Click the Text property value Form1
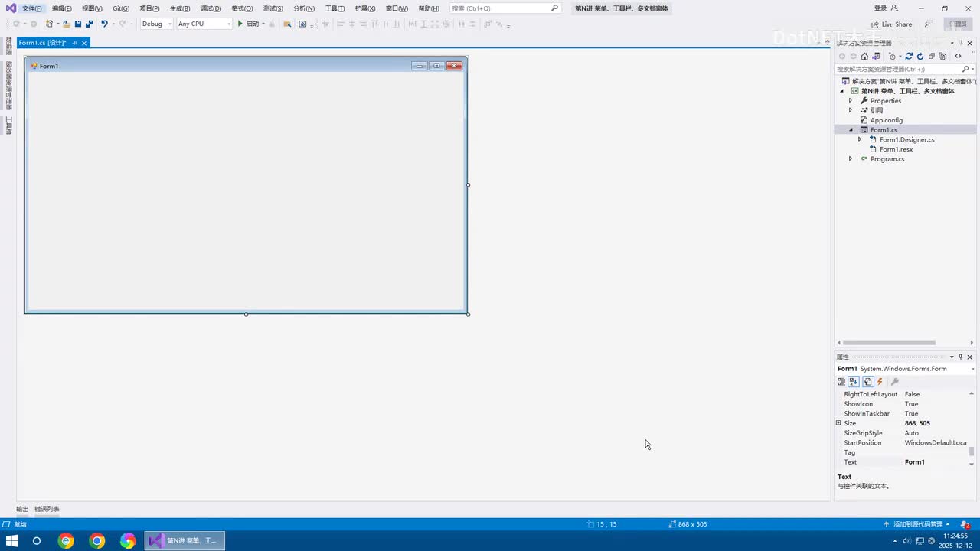The image size is (980, 551). pos(936,462)
